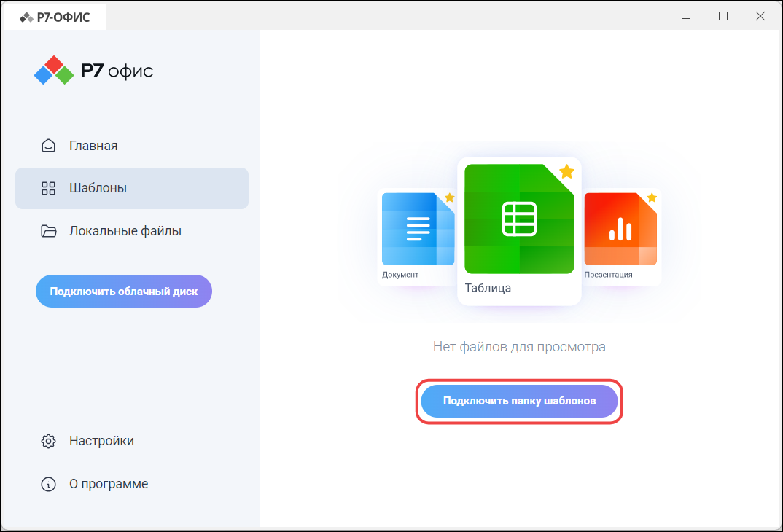This screenshot has width=783, height=532.
Task: Click Подключить папку шаблонов button
Action: [x=519, y=401]
